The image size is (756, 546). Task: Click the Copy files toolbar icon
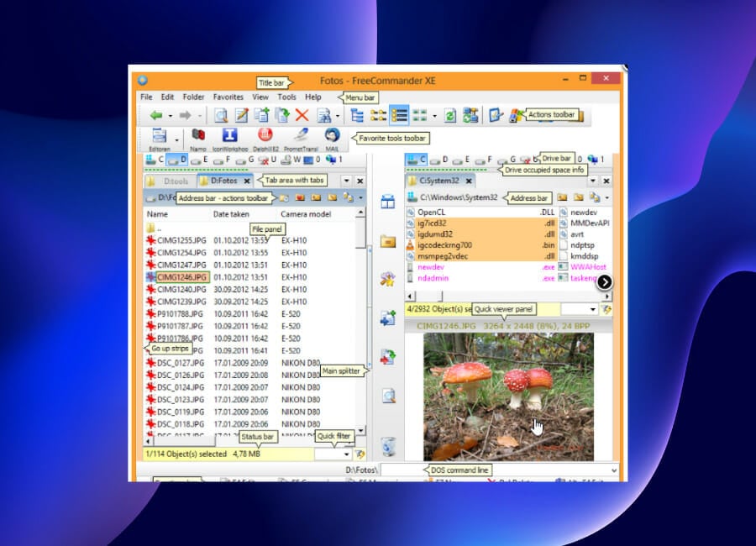click(x=262, y=115)
